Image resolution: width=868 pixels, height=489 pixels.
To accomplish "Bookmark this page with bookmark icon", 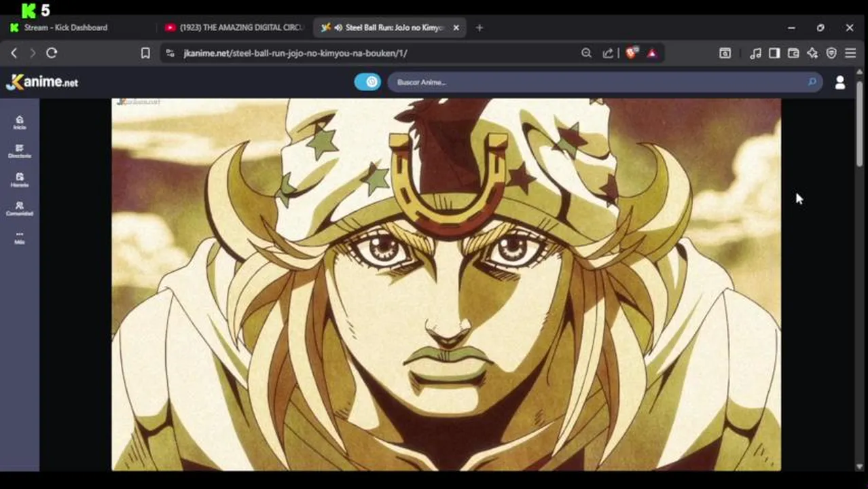I will click(x=145, y=53).
